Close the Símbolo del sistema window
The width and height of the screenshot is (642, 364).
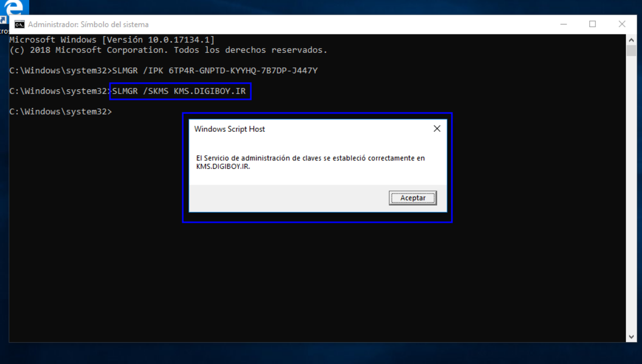[x=622, y=24]
